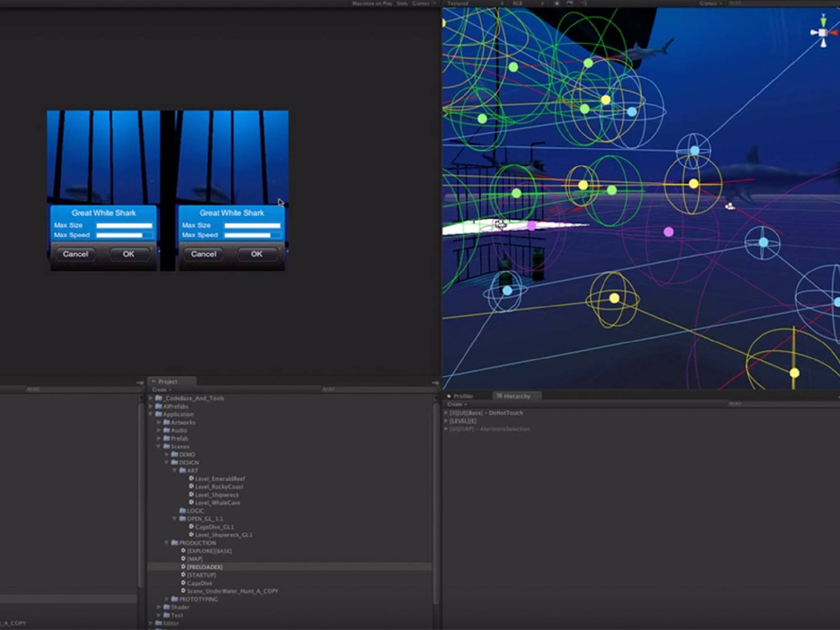Toggle the Stats overlay
This screenshot has width=840, height=630.
coord(402,3)
